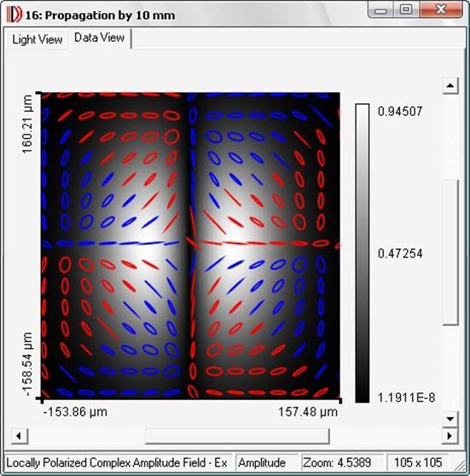This screenshot has width=470, height=476.
Task: Click the horizontal scrollbar thumb
Action: [x=237, y=436]
